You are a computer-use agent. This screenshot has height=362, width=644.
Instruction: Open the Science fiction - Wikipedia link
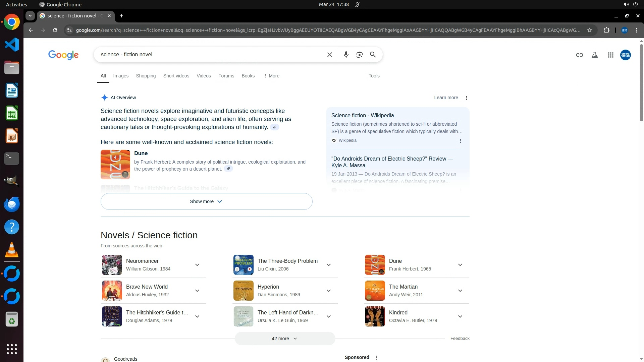[363, 115]
